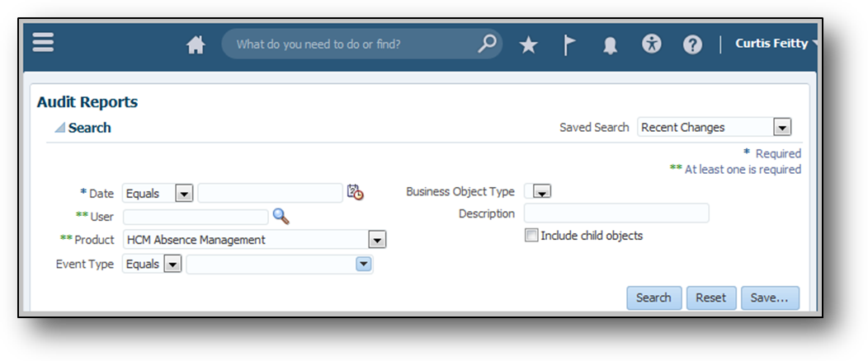The image size is (868, 361).
Task: Expand the Saved Search dropdown
Action: pos(782,128)
